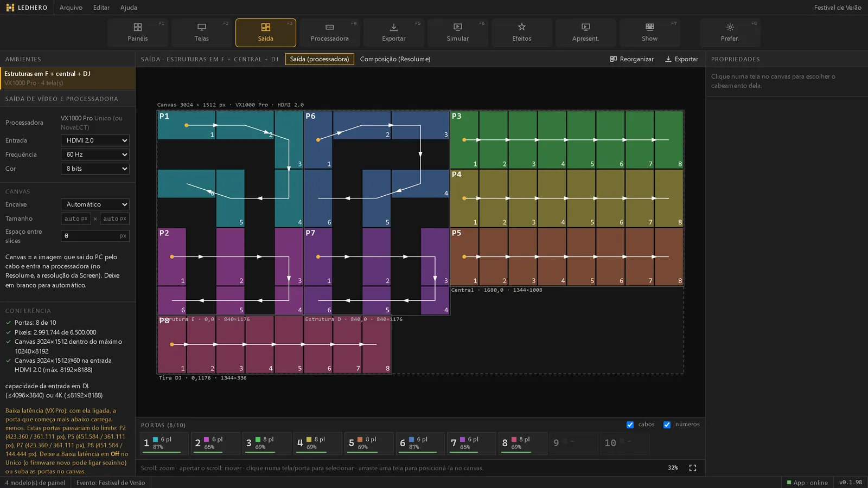This screenshot has height=488, width=868.
Task: Click the LEDHERO logo icon
Action: tap(10, 8)
